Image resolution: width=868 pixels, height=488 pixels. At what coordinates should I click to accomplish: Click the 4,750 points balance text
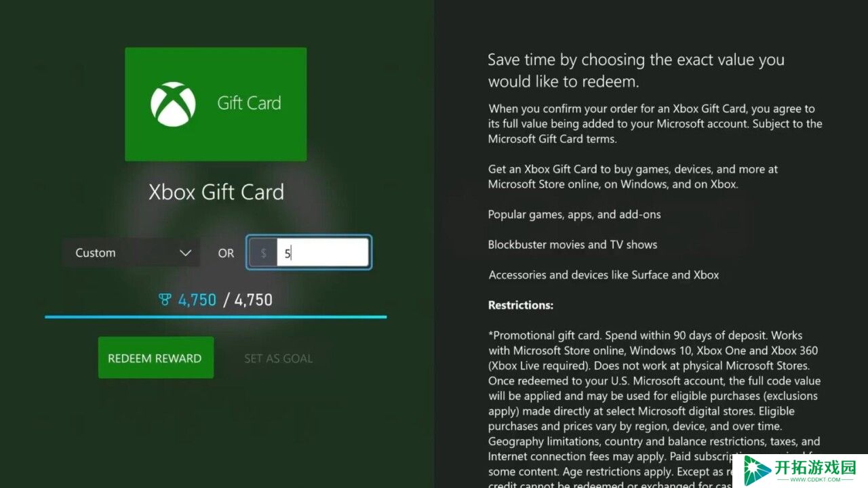(x=197, y=300)
